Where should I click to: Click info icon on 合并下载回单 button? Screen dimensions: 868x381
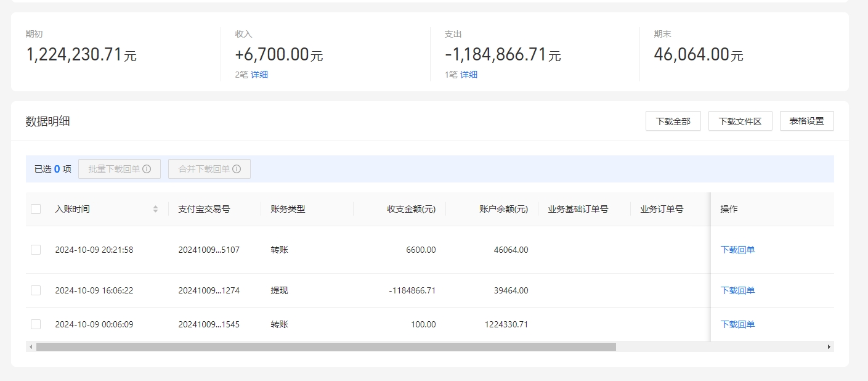(237, 169)
